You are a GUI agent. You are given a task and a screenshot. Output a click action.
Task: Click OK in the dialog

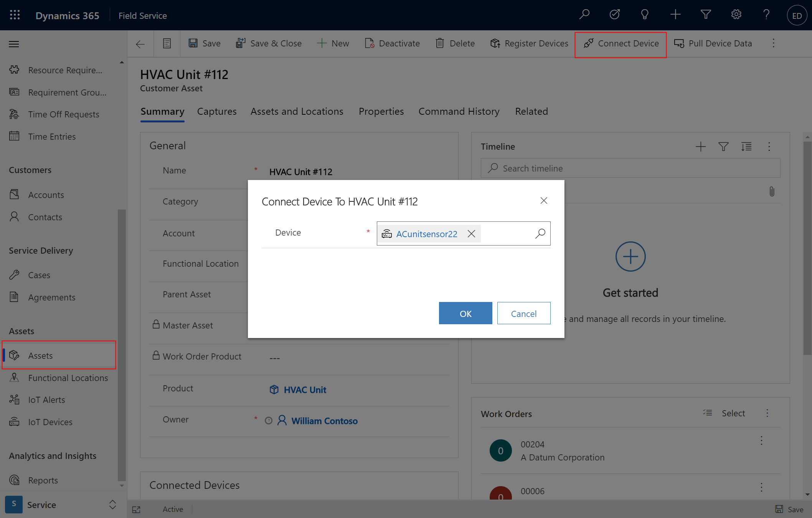[465, 313]
